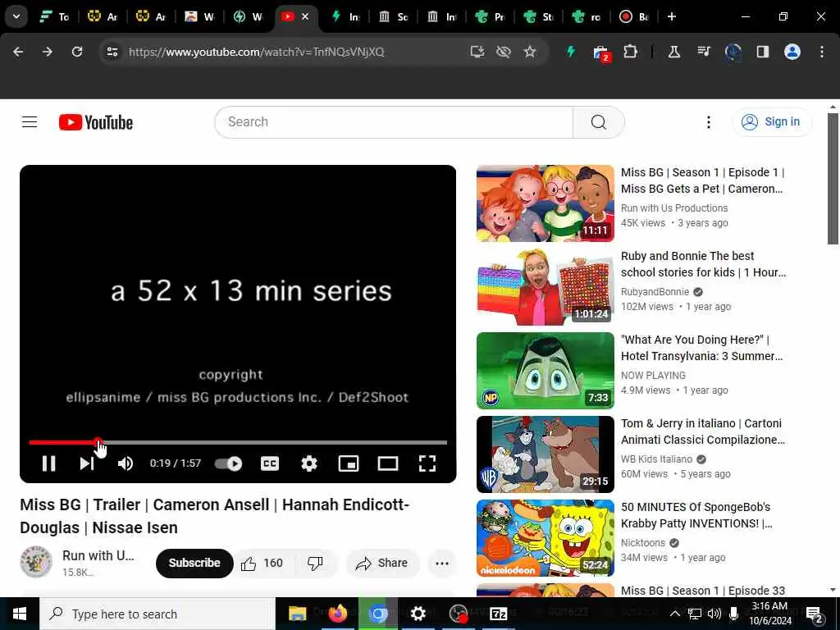840x630 pixels.
Task: Mute the video with the speaker icon
Action: [126, 463]
